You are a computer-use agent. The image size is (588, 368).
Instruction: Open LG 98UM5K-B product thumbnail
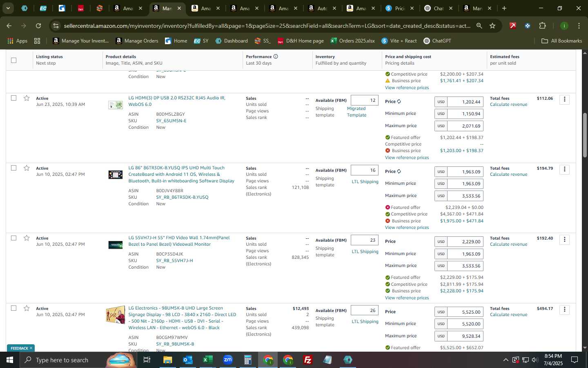[x=116, y=315]
